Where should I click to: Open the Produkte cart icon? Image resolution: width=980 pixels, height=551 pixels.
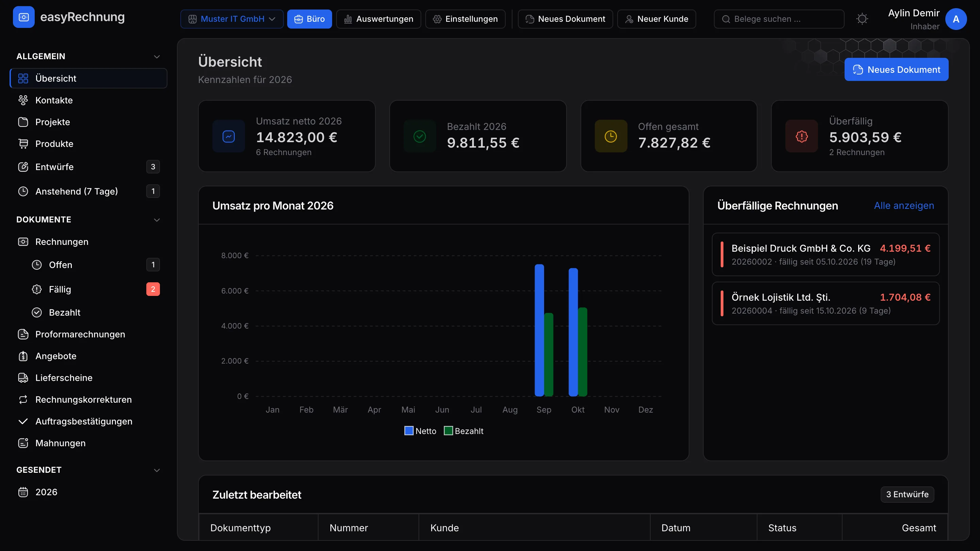point(23,144)
